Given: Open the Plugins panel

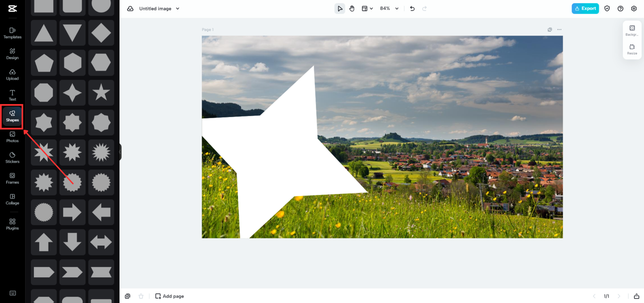Looking at the screenshot, I should pos(12,224).
